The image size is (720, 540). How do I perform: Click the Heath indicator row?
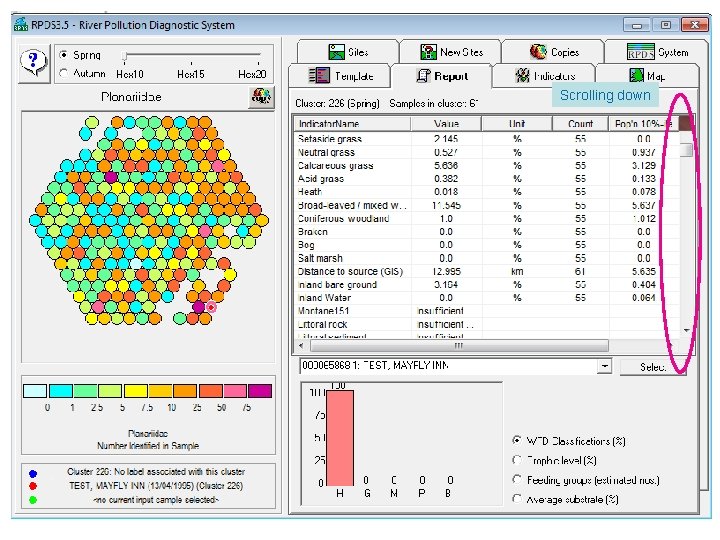pos(487,192)
